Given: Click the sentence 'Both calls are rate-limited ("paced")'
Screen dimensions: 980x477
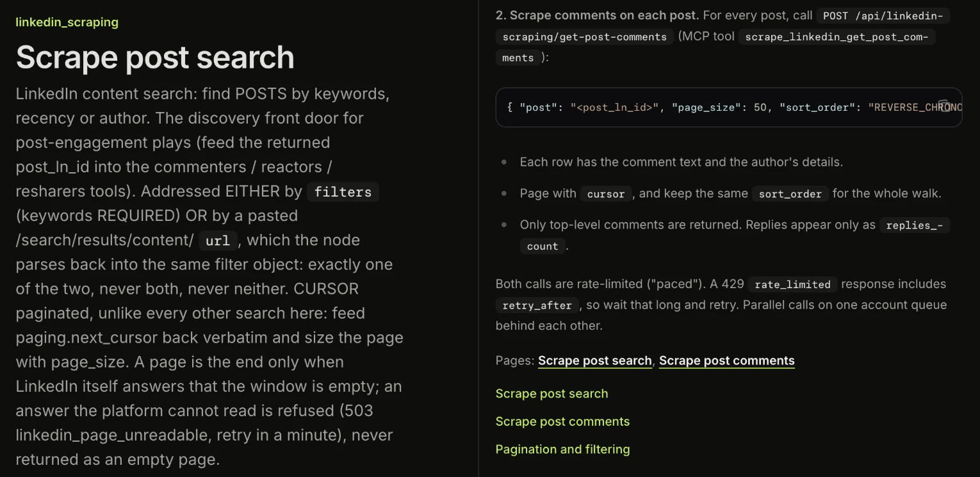Looking at the screenshot, I should pyautogui.click(x=601, y=284).
